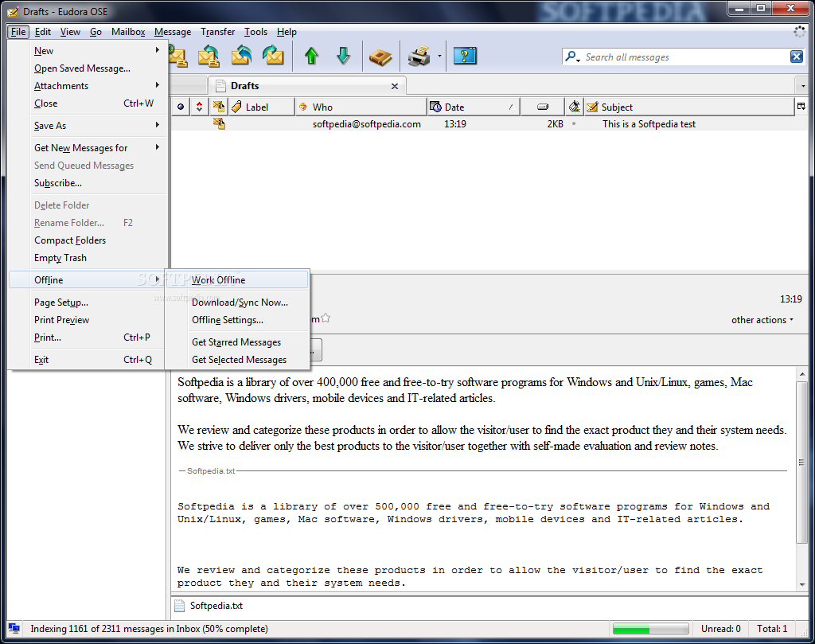
Task: Sort messages by Subject column
Action: (688, 107)
